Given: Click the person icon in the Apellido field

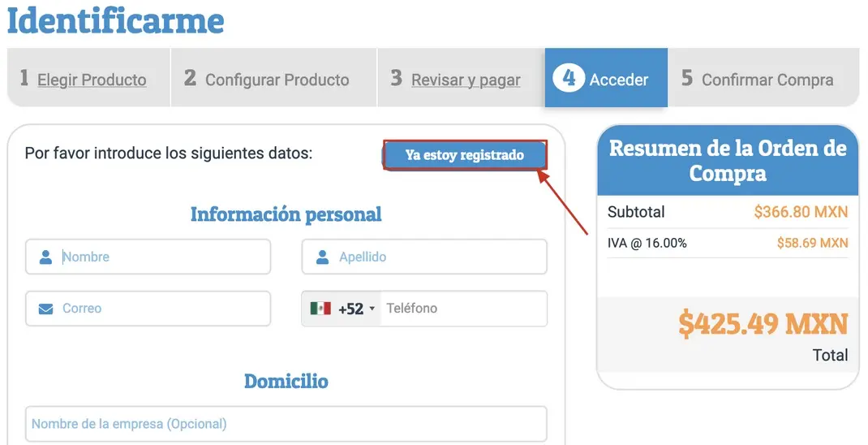Looking at the screenshot, I should point(323,257).
